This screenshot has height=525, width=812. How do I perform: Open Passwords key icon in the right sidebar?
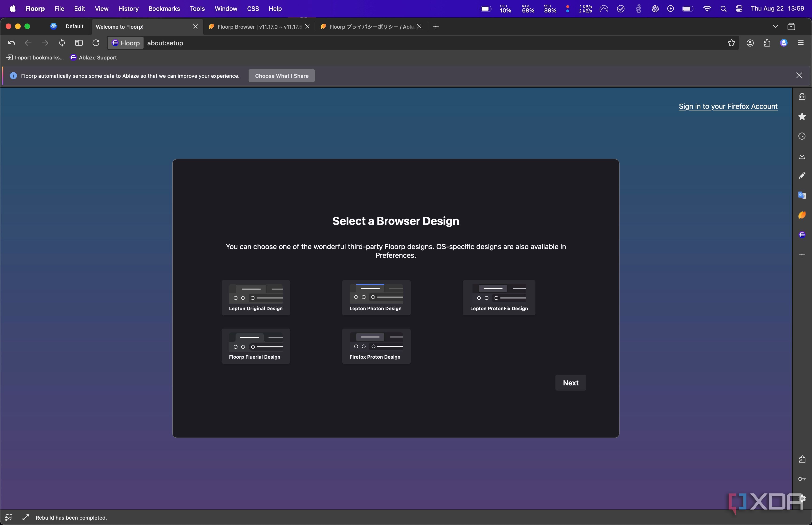pos(802,479)
